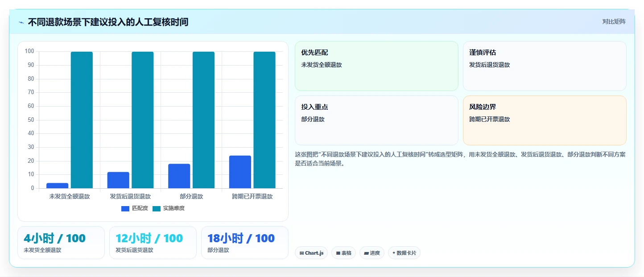This screenshot has height=277, width=644.
Task: Click 跨期已开票退款 text in 风险边界 card
Action: coord(490,119)
